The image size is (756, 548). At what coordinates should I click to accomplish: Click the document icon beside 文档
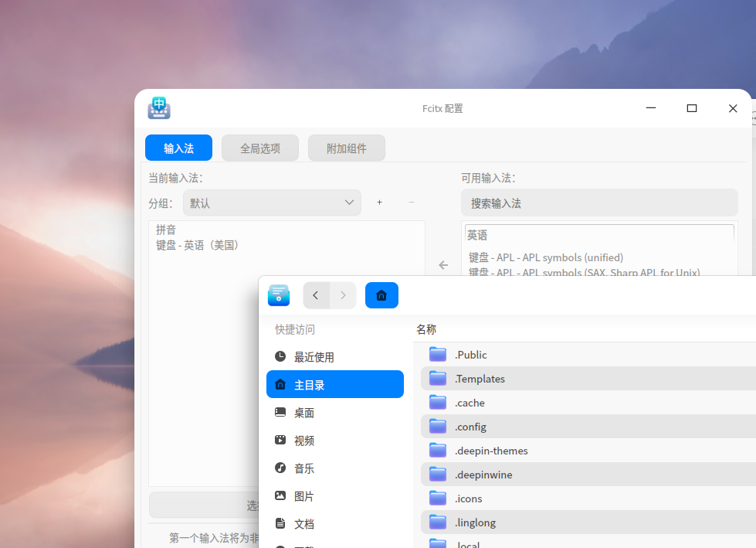(x=280, y=523)
